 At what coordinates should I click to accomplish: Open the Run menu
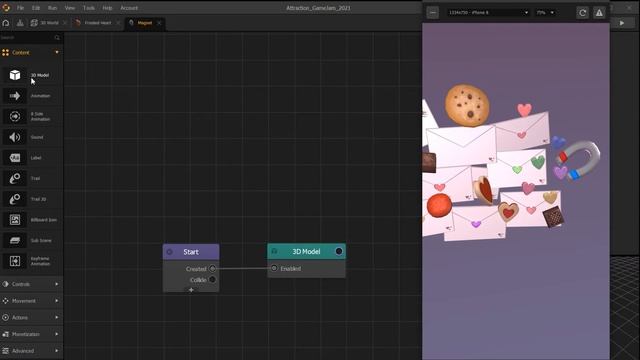[52, 8]
